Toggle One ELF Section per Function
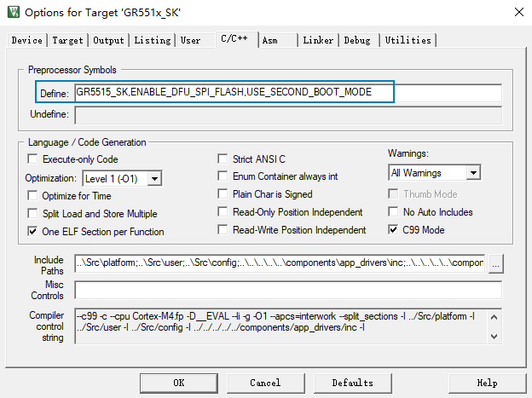Viewport: 532px width, 398px height. (33, 231)
